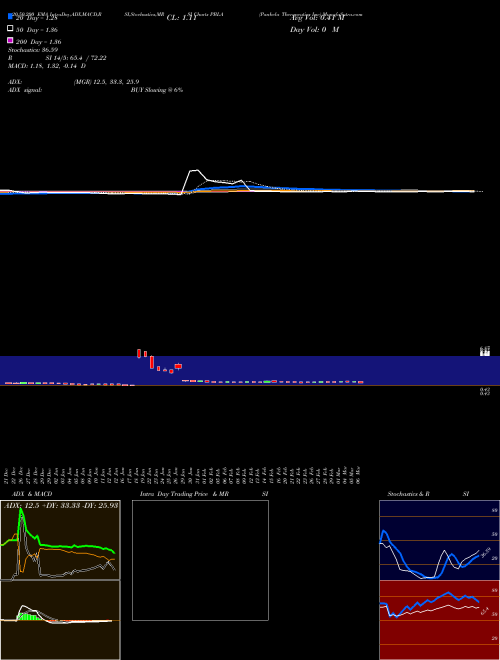Open the empty intraday trading price panel

(200, 560)
